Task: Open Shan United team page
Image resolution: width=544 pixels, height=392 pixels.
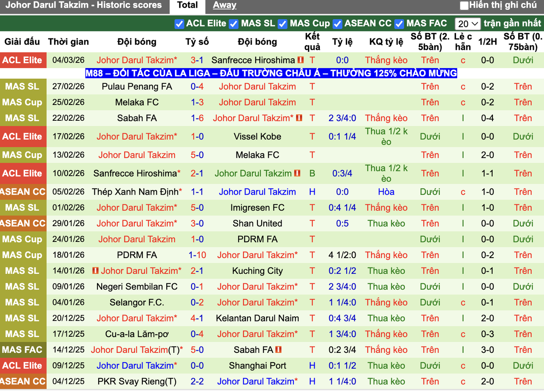Action: [257, 223]
